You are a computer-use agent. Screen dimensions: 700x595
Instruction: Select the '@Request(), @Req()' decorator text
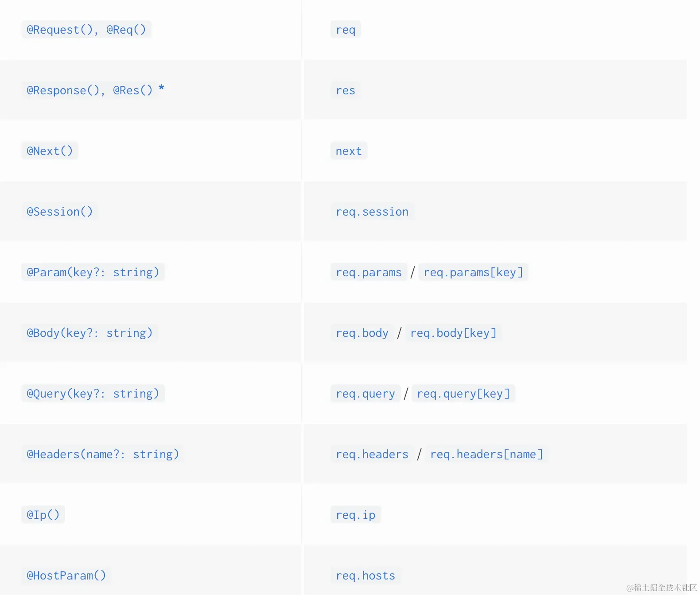pyautogui.click(x=86, y=30)
